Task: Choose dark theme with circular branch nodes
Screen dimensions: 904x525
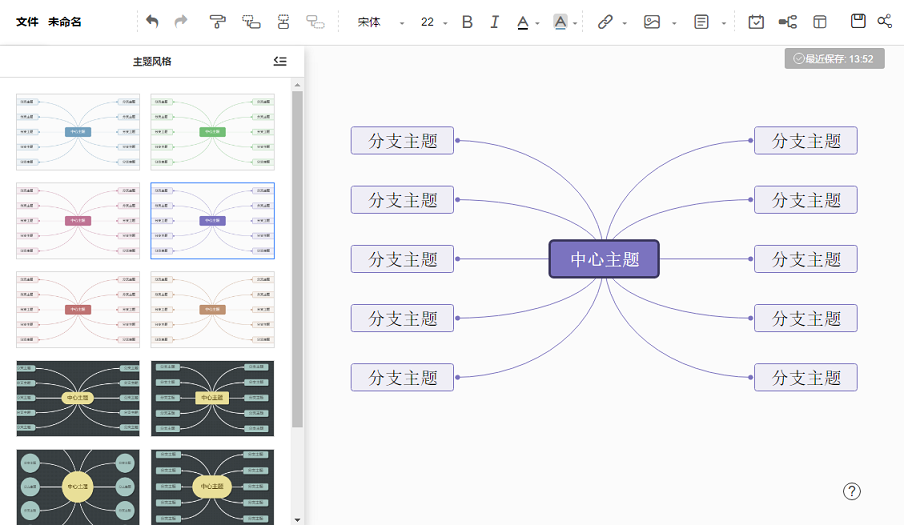Action: tap(78, 487)
